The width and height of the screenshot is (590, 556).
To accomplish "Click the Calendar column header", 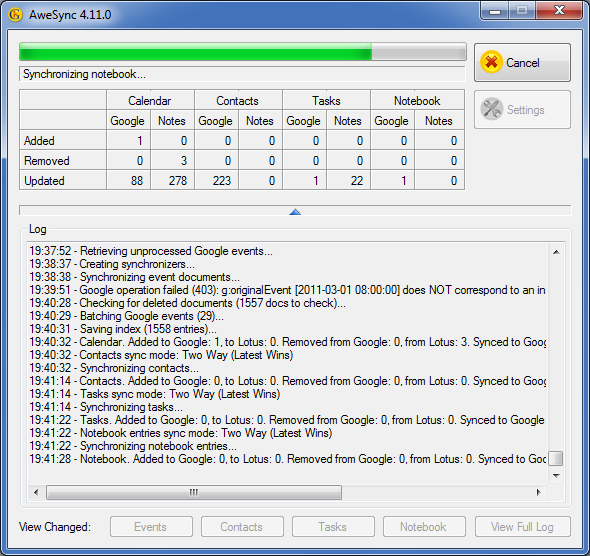I will (x=150, y=100).
